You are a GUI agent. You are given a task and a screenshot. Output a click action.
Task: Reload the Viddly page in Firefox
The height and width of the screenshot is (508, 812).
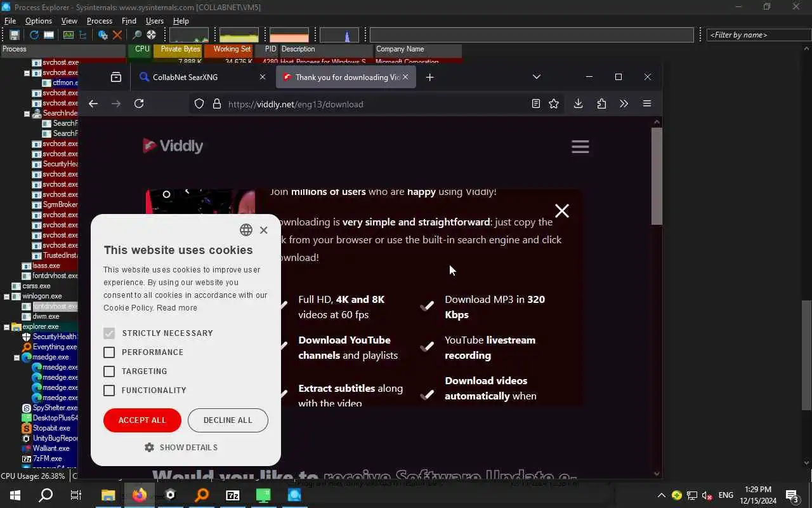(x=139, y=104)
